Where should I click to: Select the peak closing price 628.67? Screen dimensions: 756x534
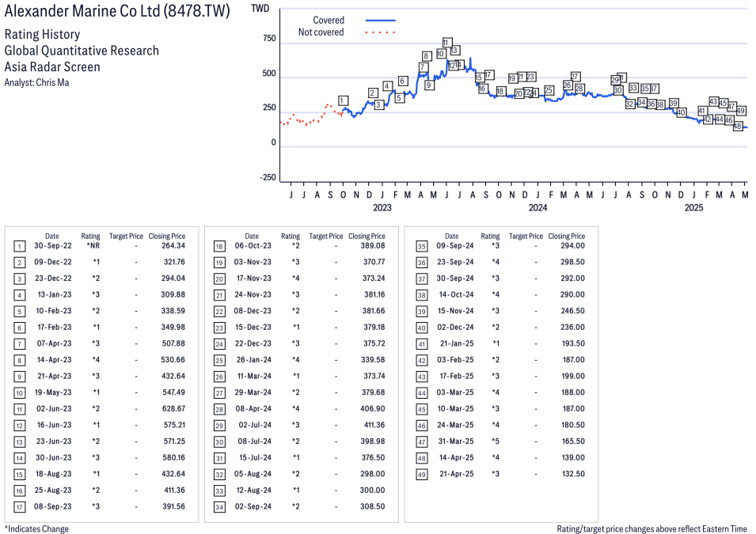click(173, 409)
